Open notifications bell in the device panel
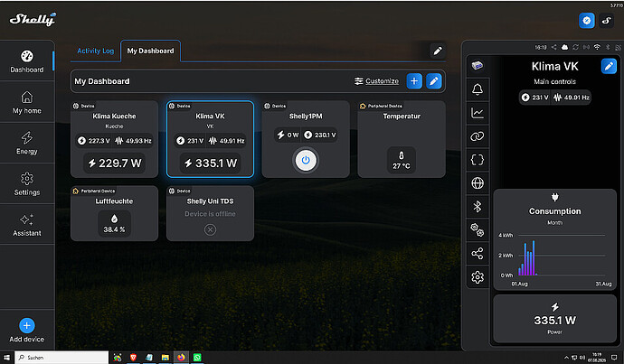This screenshot has height=364, width=624. coord(477,89)
